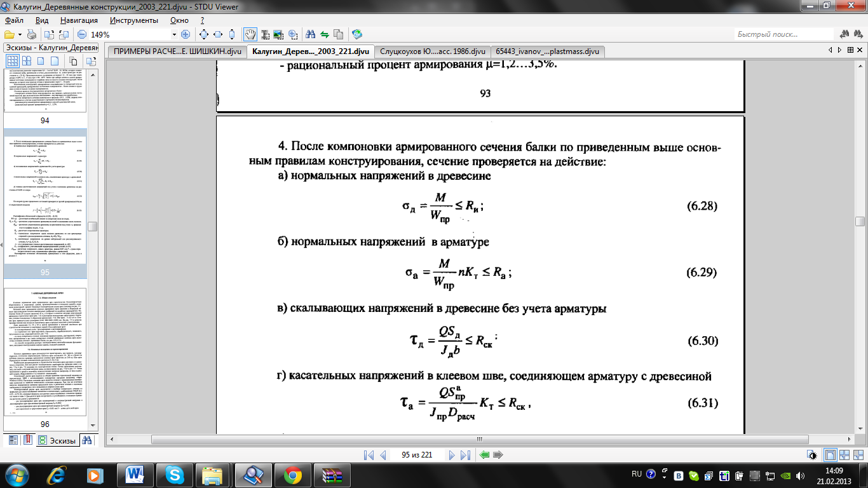
Task: Click the scroll tabs left arrow
Action: click(831, 50)
